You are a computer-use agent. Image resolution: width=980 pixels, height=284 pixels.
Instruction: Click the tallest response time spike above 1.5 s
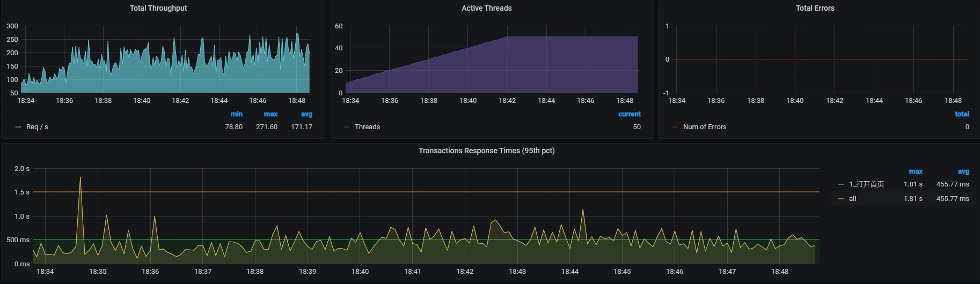pos(81,178)
